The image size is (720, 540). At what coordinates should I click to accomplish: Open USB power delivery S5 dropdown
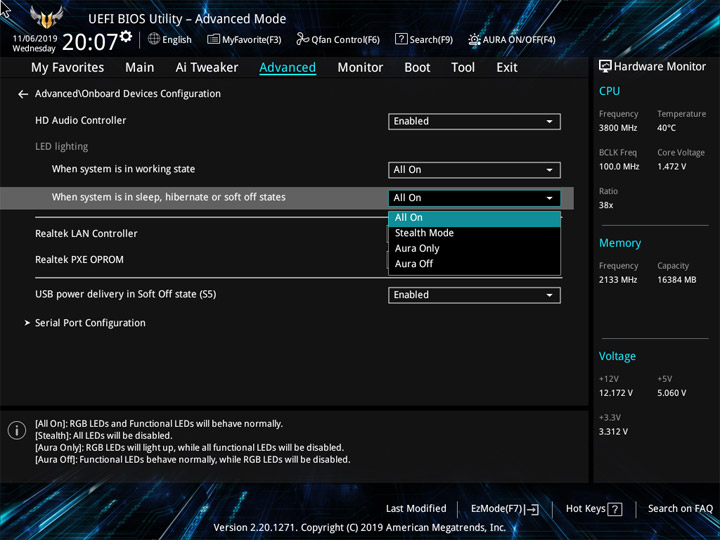[474, 295]
